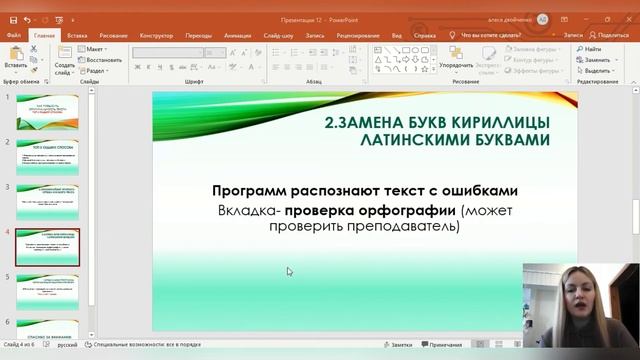Collapse the ribbon with the chevron

coord(634,82)
